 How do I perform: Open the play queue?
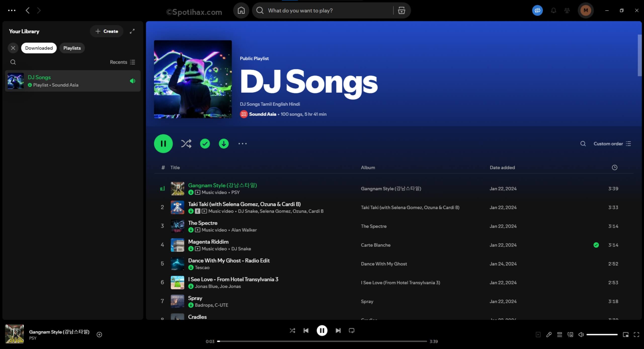pyautogui.click(x=559, y=335)
